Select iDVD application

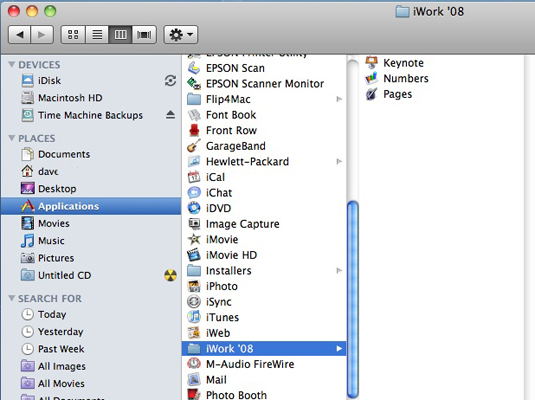tap(264, 208)
